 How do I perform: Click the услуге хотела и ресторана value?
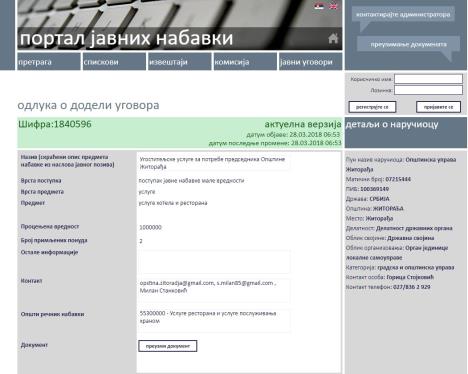pyautogui.click(x=173, y=203)
